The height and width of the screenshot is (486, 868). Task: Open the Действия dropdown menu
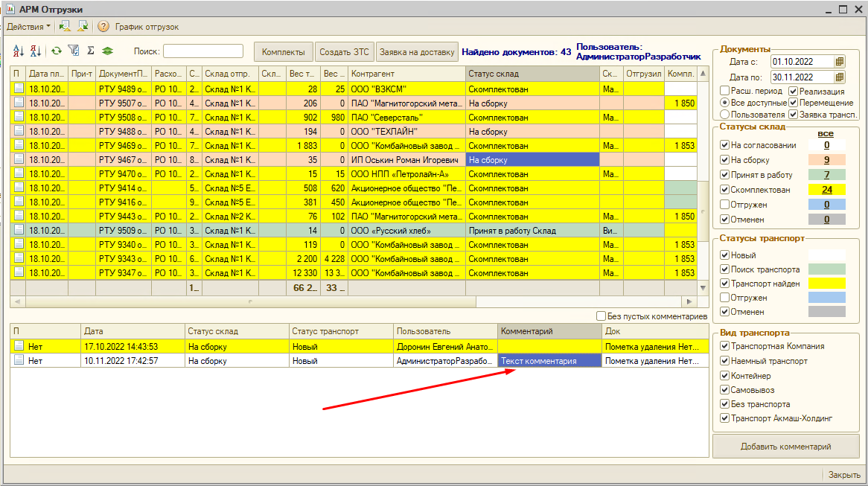[x=28, y=27]
